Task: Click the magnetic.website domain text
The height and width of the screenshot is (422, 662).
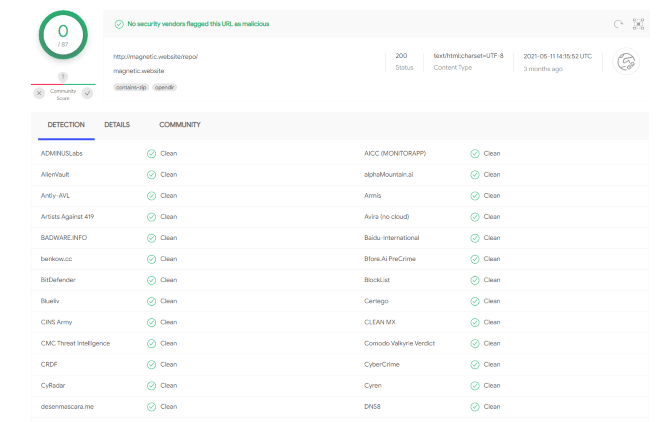Action: click(x=141, y=71)
